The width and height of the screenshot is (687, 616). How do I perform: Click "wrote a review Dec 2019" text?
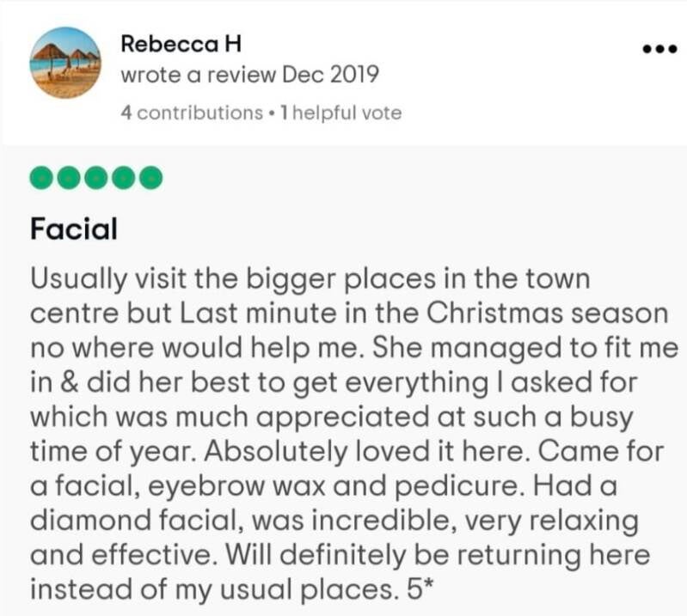(x=249, y=75)
